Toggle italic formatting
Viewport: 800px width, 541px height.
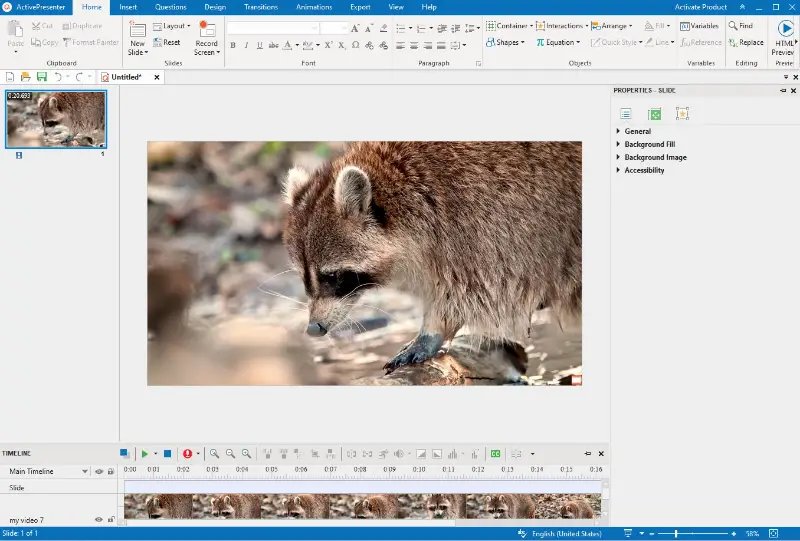pos(246,45)
